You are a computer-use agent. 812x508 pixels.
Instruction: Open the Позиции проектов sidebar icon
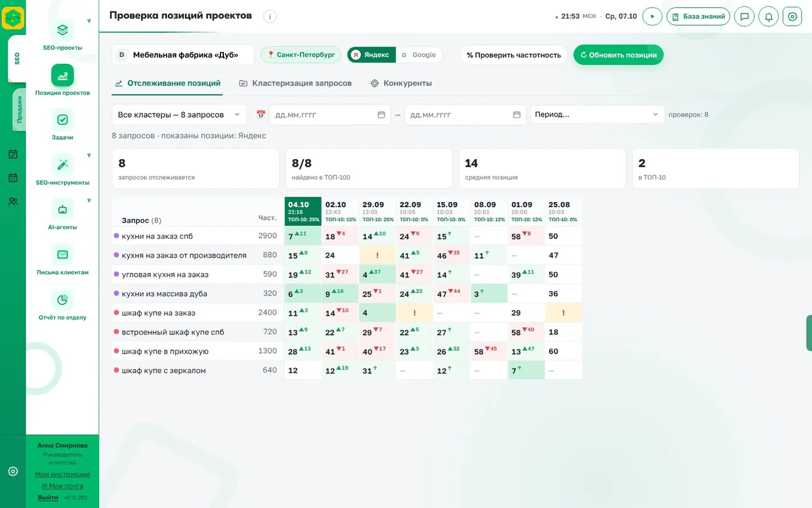63,75
